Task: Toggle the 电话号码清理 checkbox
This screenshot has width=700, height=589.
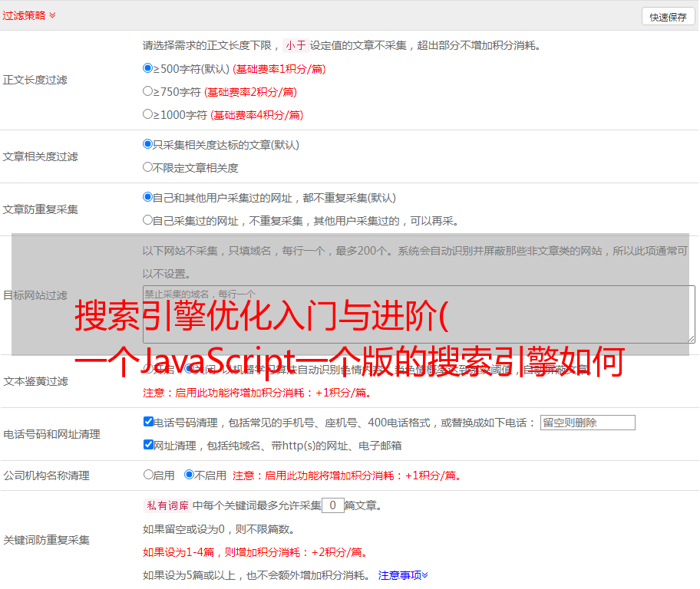Action: point(148,422)
